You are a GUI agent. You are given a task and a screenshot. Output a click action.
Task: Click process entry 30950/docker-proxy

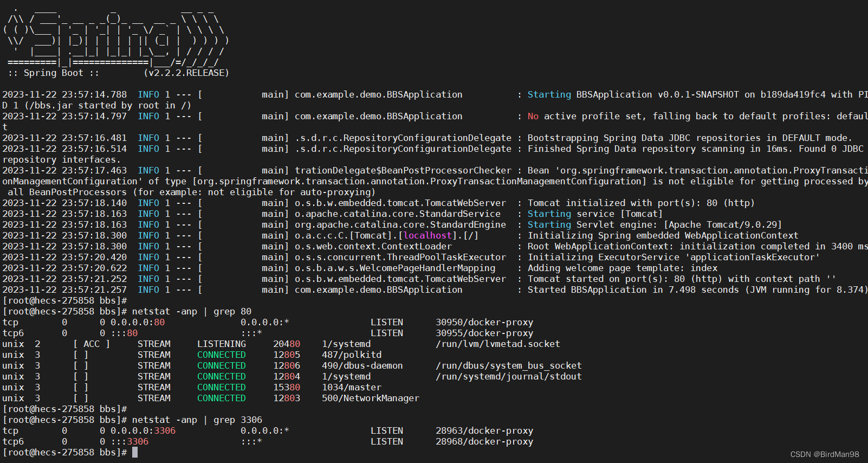[x=484, y=322]
